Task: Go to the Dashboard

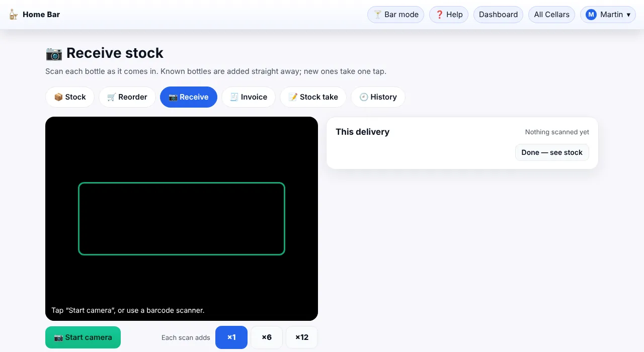Action: click(x=498, y=15)
